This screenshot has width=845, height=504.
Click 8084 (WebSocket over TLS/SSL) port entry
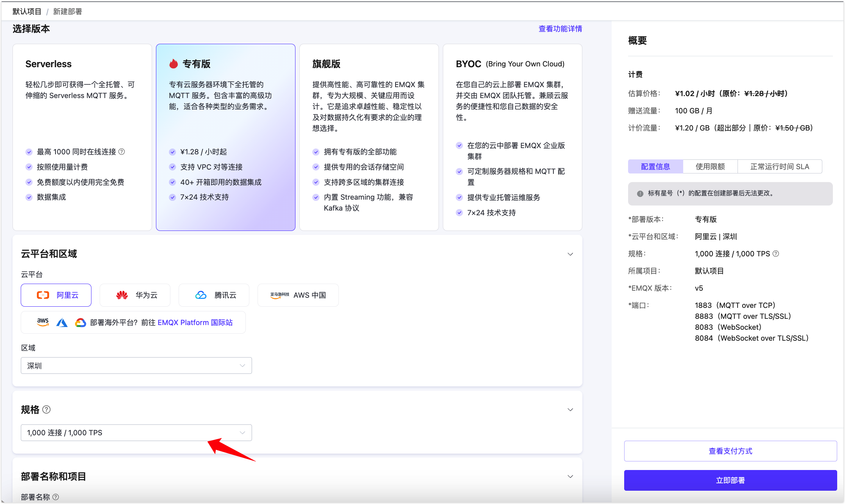click(752, 338)
